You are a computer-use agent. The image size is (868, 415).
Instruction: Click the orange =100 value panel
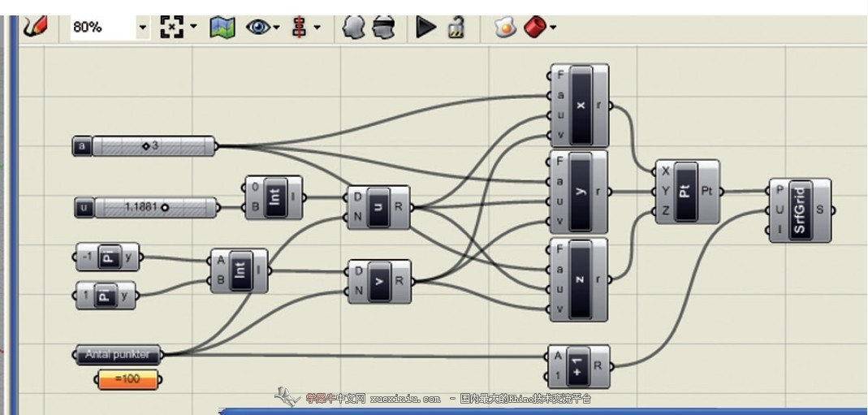tap(127, 379)
